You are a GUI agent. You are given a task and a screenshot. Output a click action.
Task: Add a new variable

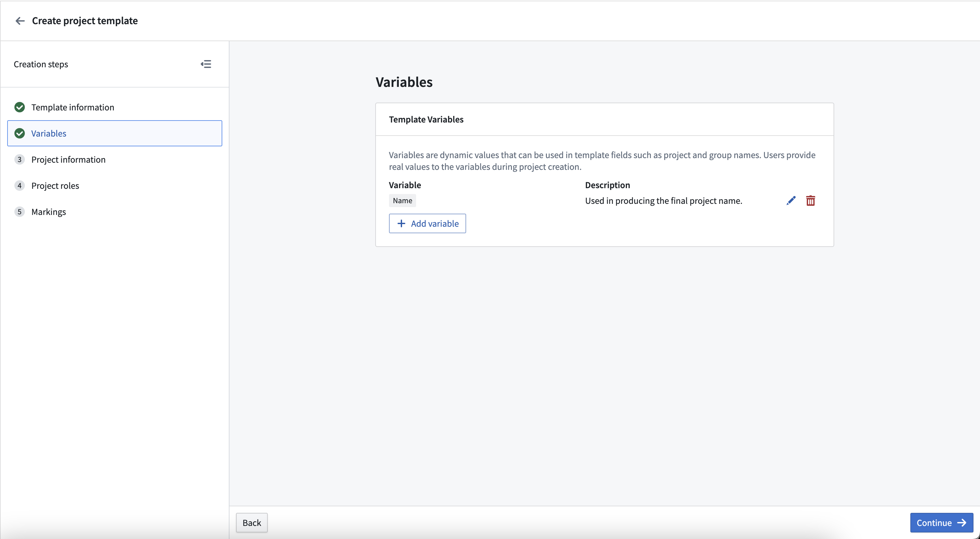click(427, 223)
